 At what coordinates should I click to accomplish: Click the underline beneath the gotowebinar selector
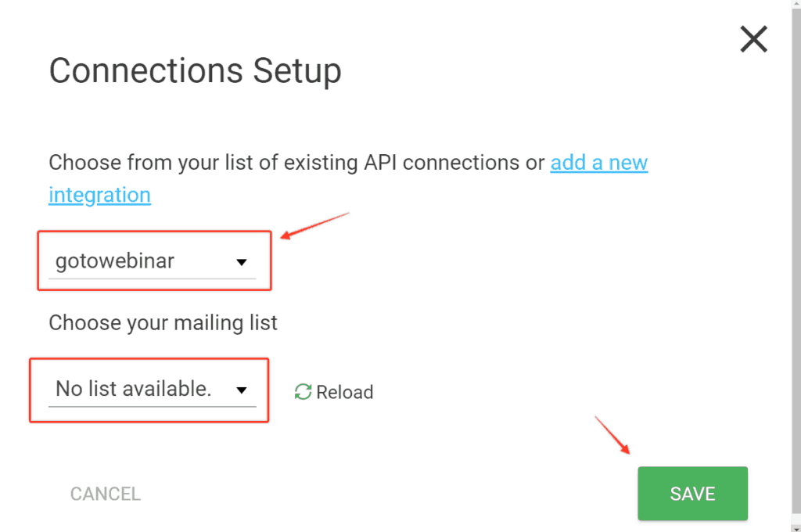click(x=153, y=279)
